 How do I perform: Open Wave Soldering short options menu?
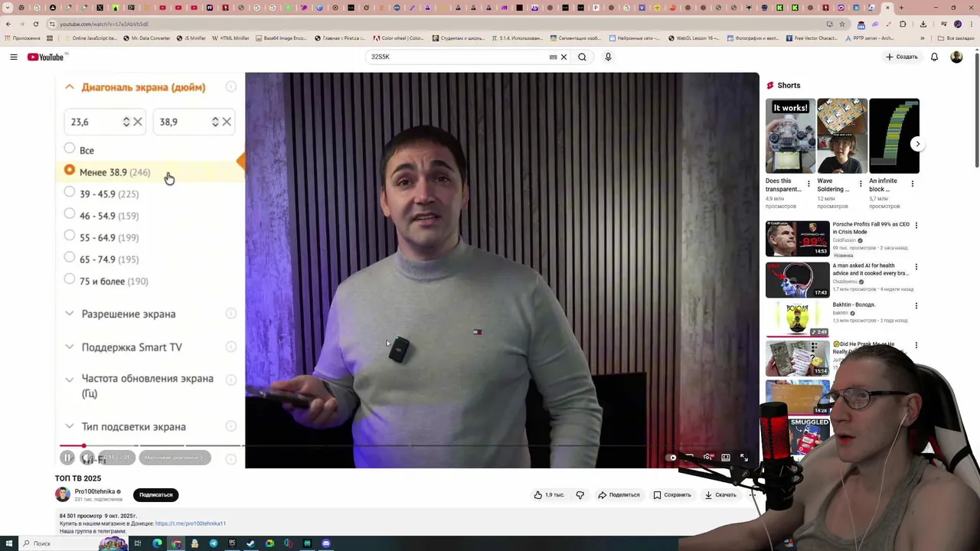click(x=861, y=184)
